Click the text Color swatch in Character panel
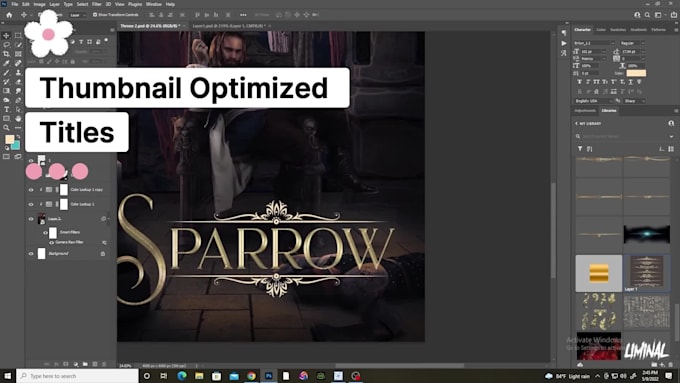The width and height of the screenshot is (680, 383). (x=636, y=73)
